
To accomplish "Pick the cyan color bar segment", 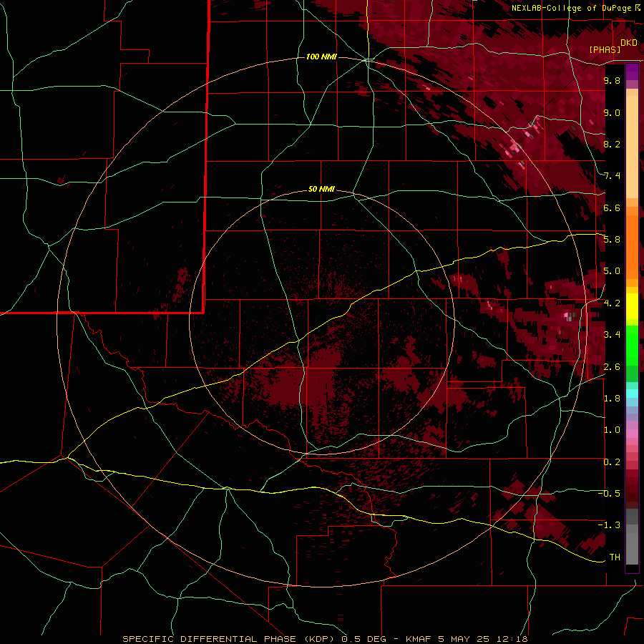I will pos(632,394).
